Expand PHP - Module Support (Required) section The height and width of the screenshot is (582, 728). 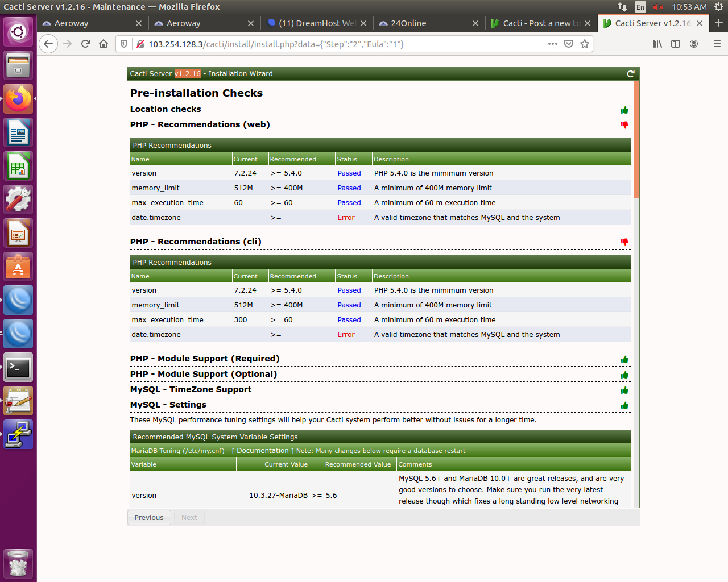[205, 359]
